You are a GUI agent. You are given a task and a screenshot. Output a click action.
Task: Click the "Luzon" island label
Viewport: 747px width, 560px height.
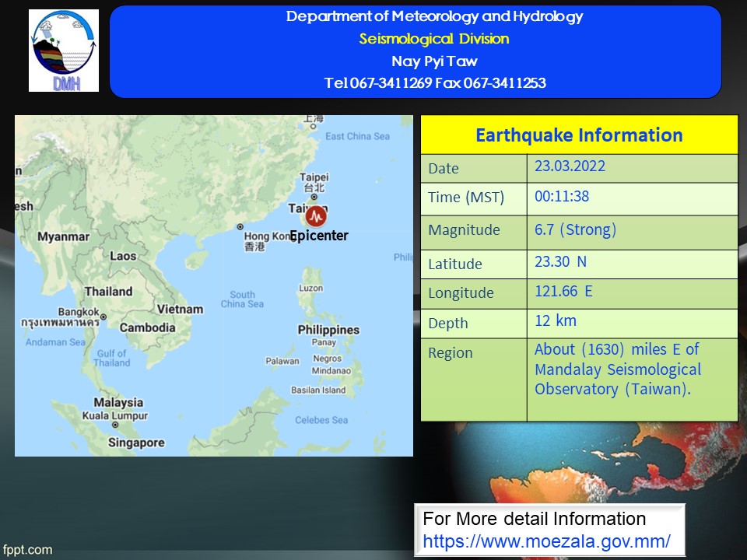click(x=310, y=288)
